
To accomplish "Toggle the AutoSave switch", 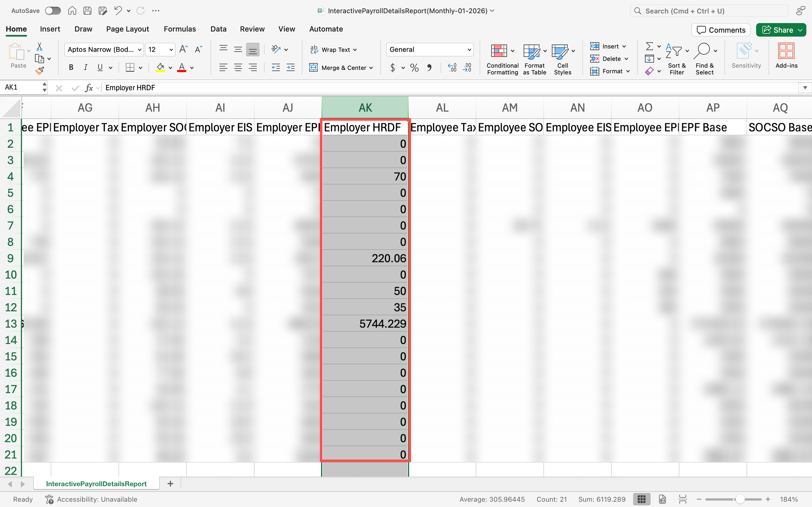I will pos(53,11).
